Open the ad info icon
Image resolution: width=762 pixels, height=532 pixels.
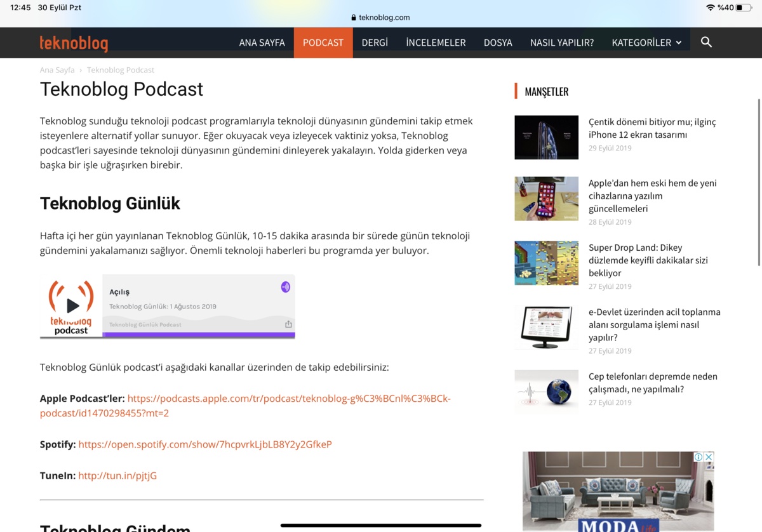click(698, 457)
